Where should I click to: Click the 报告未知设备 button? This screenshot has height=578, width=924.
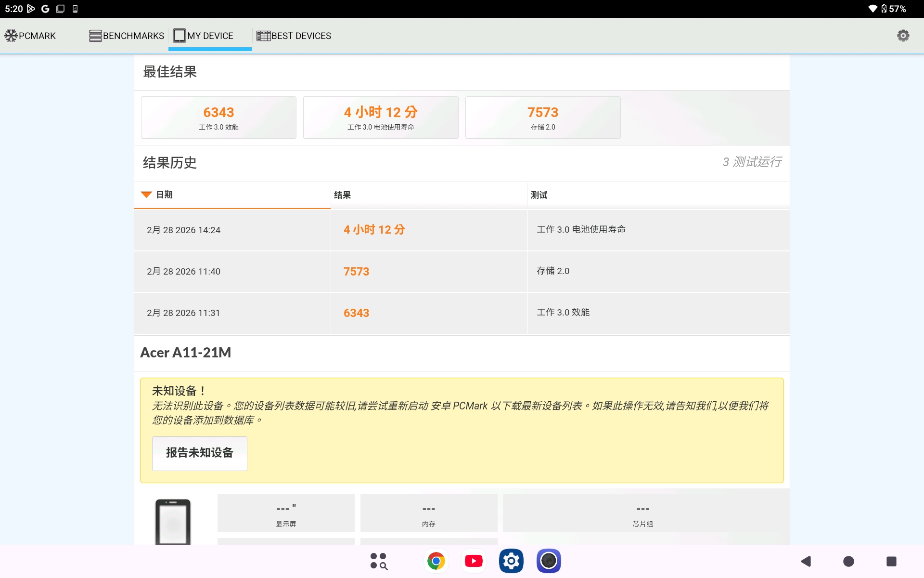tap(199, 453)
